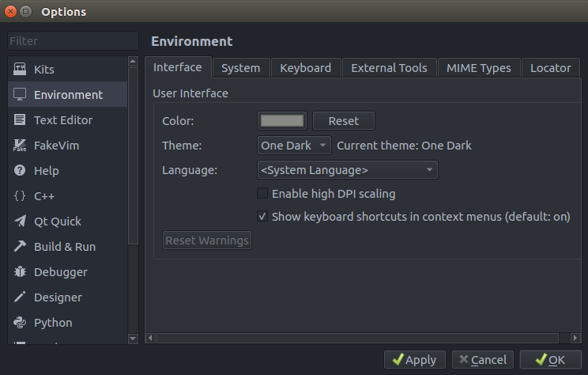The width and height of the screenshot is (588, 375).
Task: Open the Color swatch picker
Action: [x=282, y=121]
